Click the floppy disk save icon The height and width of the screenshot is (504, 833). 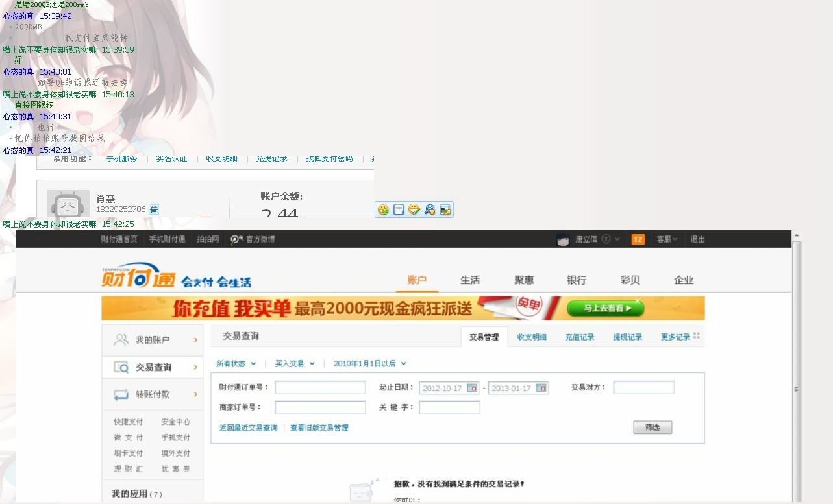(x=399, y=210)
